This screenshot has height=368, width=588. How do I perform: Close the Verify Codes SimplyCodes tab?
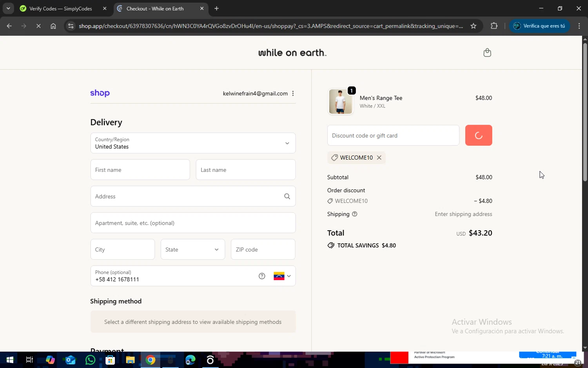pos(105,9)
